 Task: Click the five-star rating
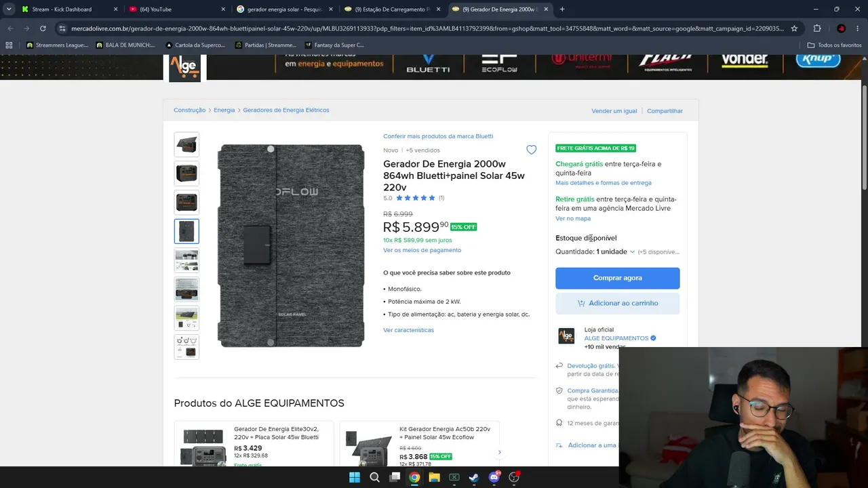pos(416,198)
